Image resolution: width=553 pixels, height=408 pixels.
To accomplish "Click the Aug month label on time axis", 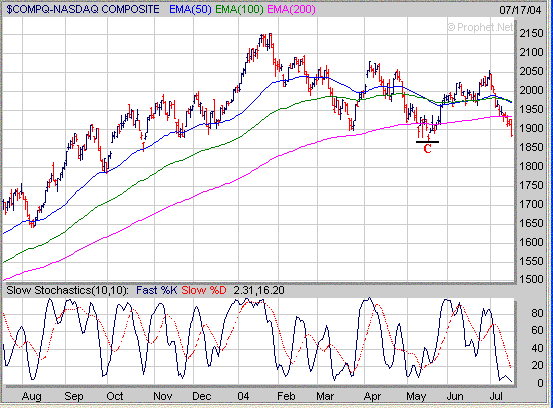I will coord(31,396).
